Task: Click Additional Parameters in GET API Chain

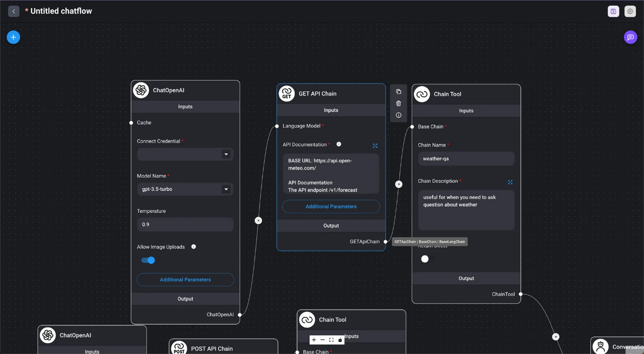Action: click(x=331, y=207)
